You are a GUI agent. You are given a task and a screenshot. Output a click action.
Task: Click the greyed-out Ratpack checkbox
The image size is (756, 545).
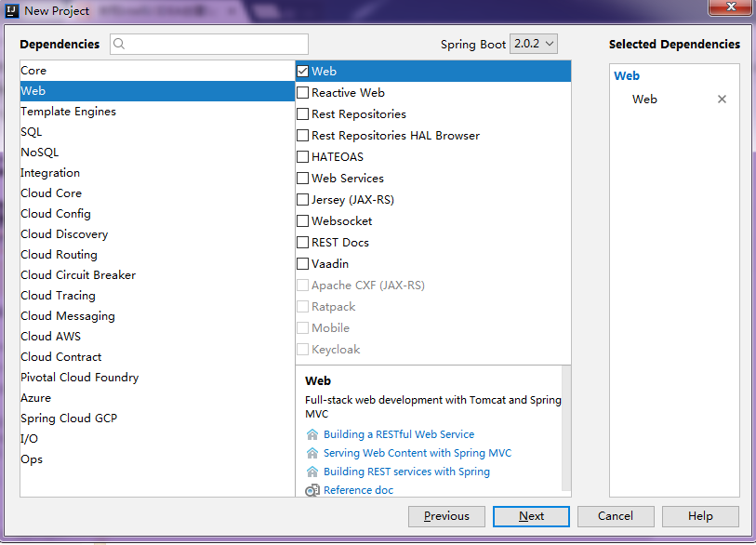click(303, 307)
